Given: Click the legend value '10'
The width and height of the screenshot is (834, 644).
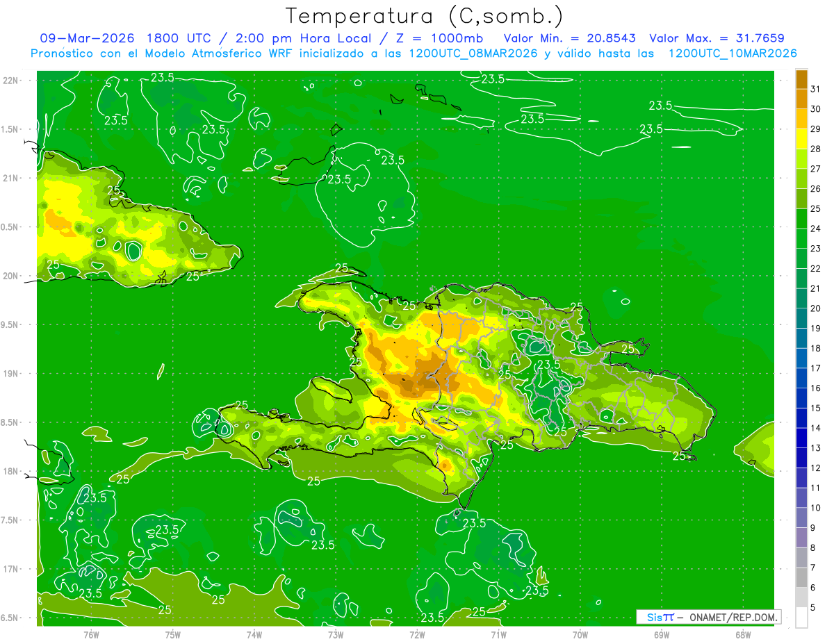Looking at the screenshot, I should click(816, 508).
